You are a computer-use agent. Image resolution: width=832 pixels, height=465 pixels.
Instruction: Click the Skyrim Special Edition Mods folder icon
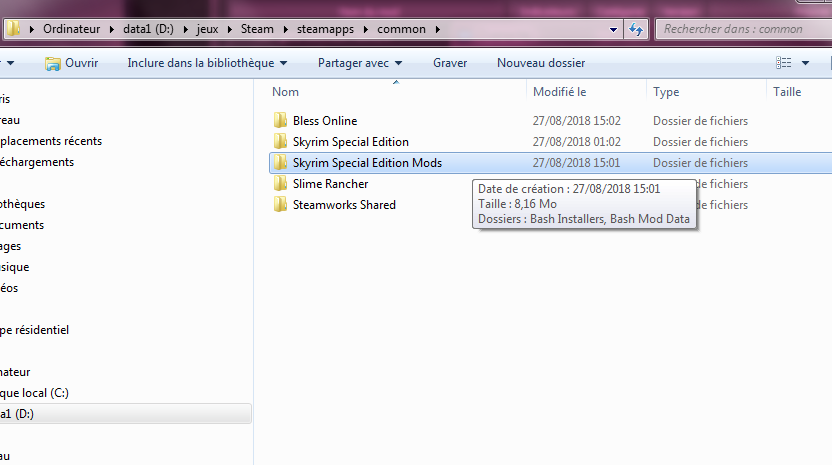click(x=280, y=162)
